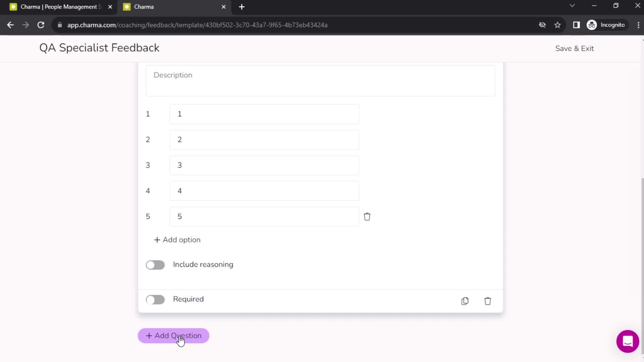Go forward with browser forward arrow

pyautogui.click(x=25, y=25)
